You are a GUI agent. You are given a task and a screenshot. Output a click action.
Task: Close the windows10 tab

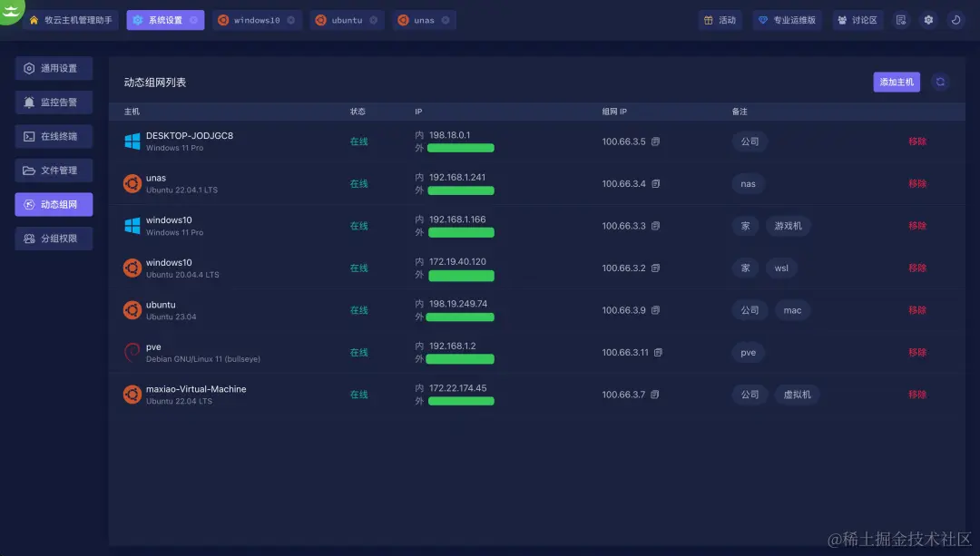click(290, 20)
